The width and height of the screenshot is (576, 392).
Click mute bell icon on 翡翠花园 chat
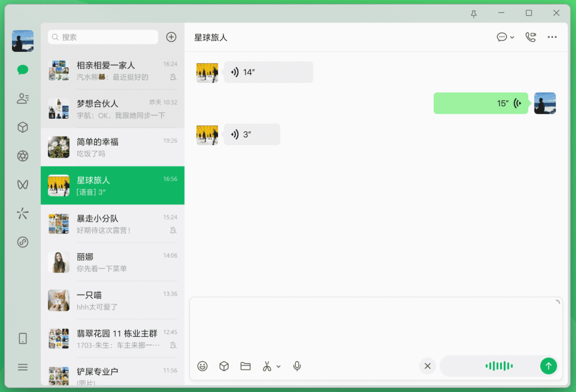(x=173, y=345)
